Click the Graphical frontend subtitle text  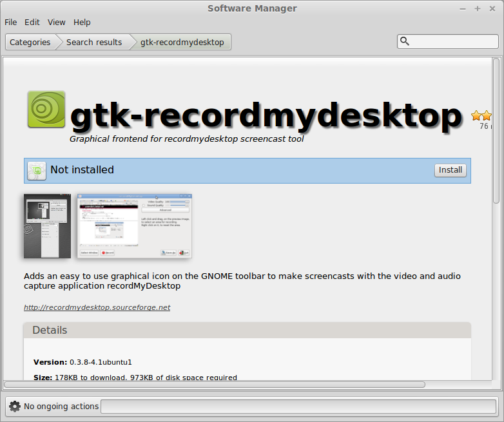tap(186, 139)
